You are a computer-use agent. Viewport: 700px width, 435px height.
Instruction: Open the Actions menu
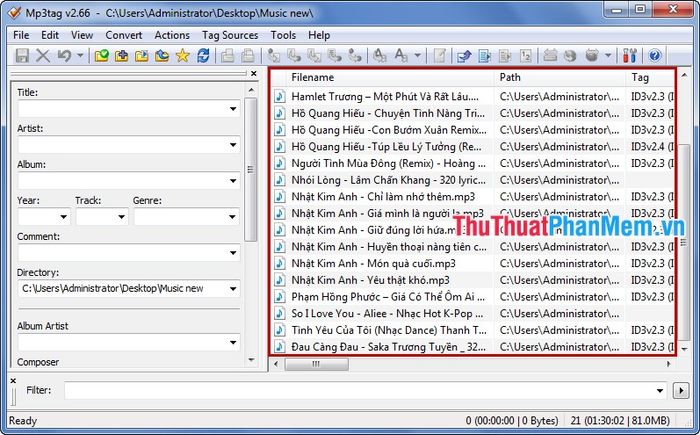click(x=172, y=35)
